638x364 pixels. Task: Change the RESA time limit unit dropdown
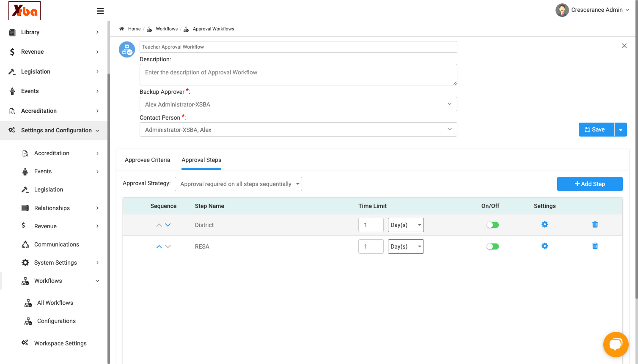coord(406,246)
